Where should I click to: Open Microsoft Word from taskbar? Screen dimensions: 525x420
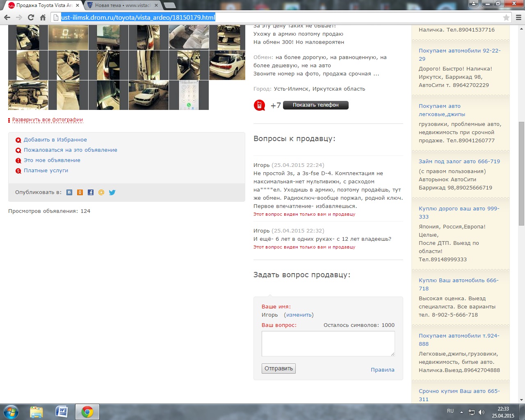[x=62, y=412]
